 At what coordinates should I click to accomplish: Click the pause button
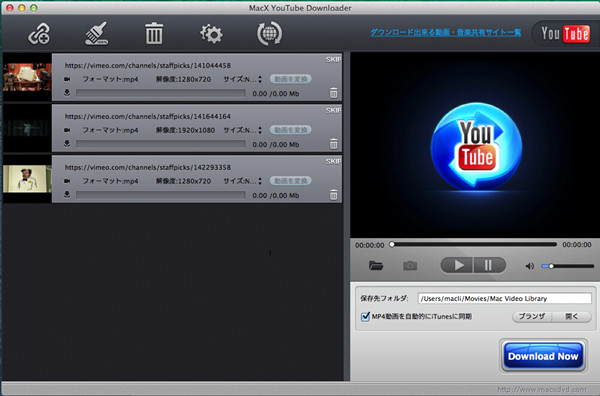[x=490, y=265]
